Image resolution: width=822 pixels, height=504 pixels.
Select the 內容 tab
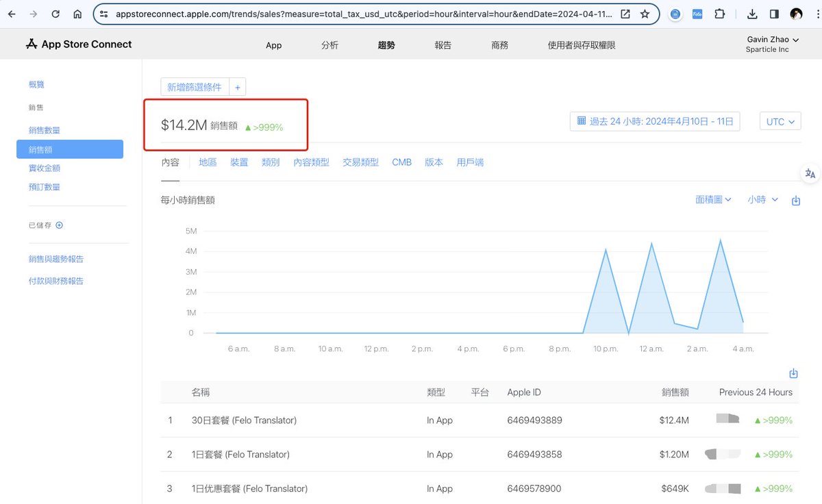[x=170, y=162]
